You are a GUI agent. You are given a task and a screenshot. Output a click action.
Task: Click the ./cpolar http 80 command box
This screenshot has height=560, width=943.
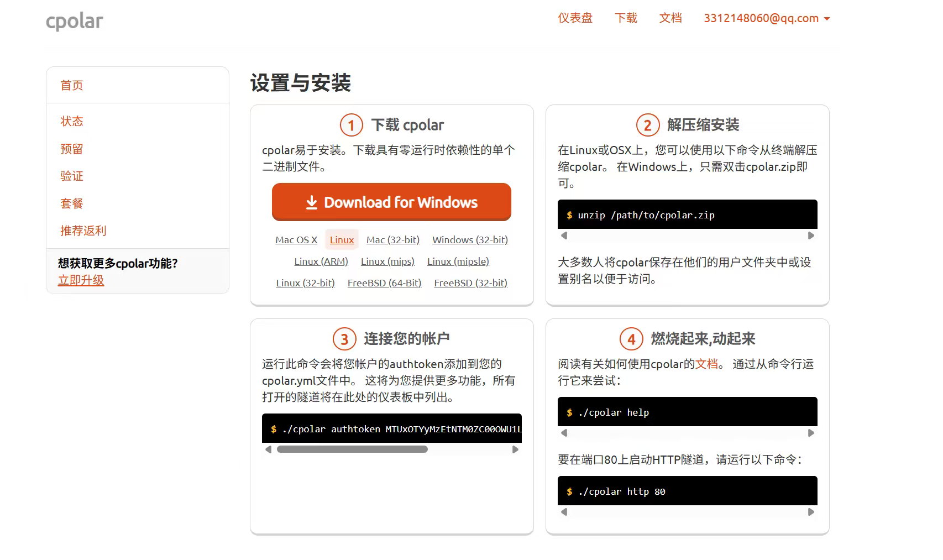pos(687,491)
